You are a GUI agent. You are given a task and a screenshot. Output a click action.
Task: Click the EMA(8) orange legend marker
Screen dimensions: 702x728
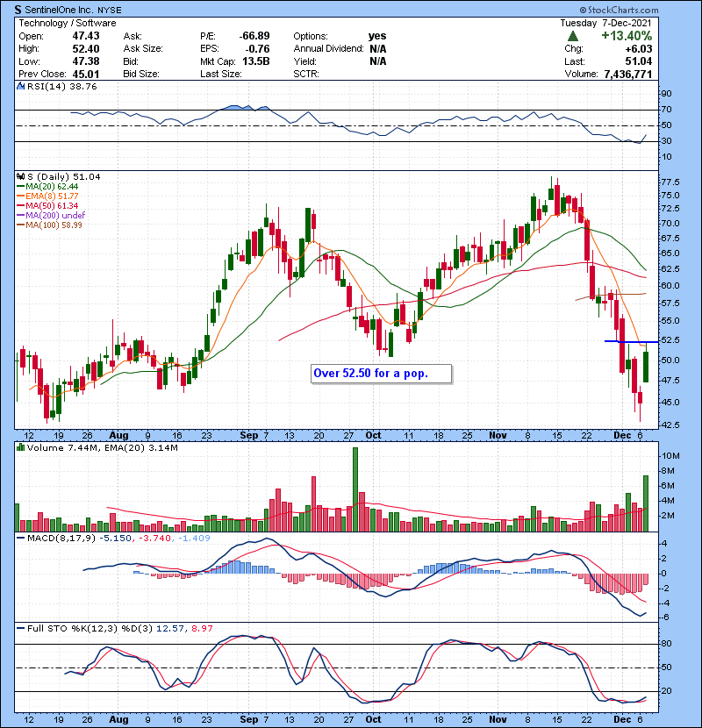click(21, 196)
